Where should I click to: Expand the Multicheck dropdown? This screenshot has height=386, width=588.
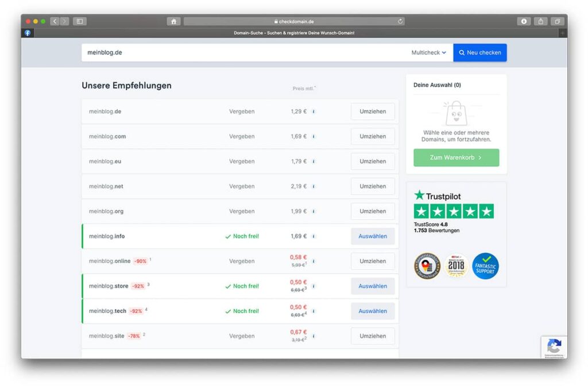428,53
